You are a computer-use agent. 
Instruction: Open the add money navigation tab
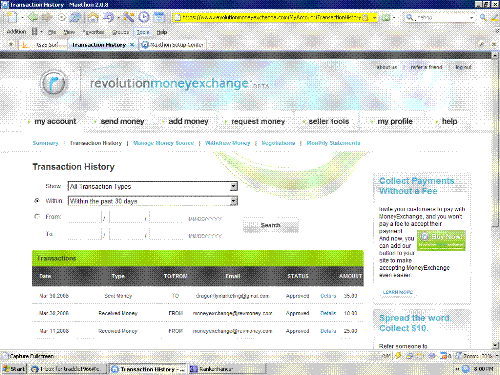click(x=188, y=121)
